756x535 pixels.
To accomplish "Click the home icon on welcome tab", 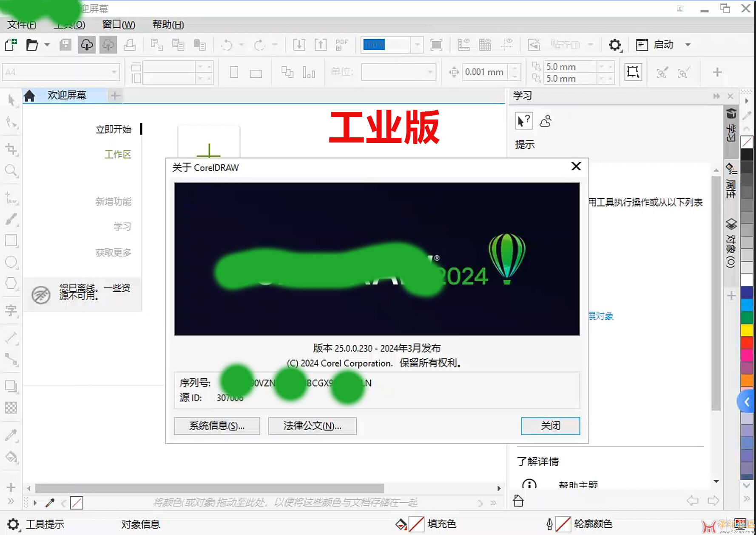I will 29,96.
